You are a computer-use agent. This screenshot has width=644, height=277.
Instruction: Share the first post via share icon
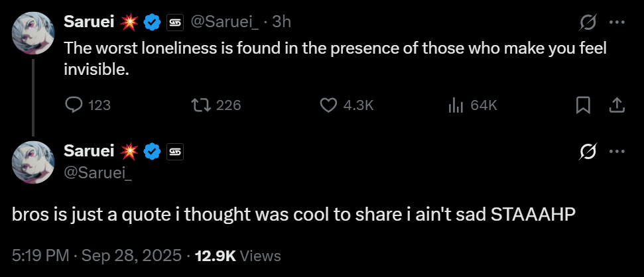click(x=616, y=105)
